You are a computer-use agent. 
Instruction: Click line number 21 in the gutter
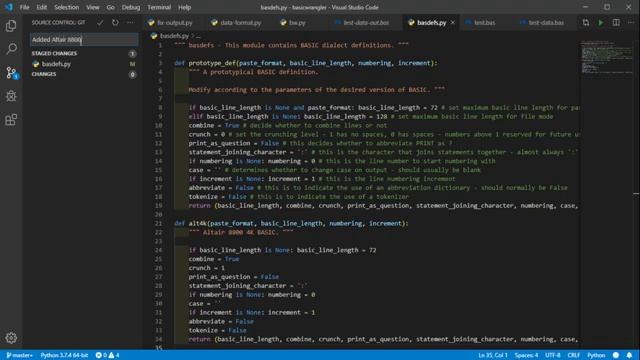click(x=158, y=223)
